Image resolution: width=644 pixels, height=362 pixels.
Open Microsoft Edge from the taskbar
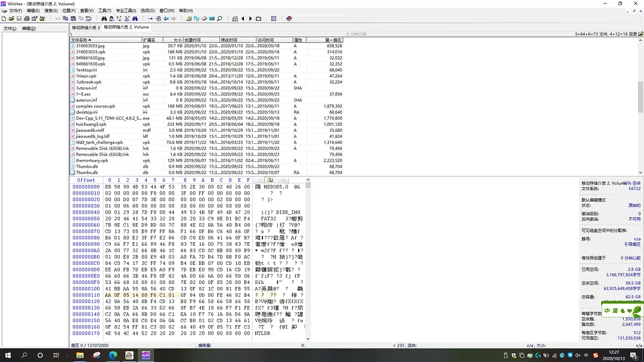tap(113, 355)
